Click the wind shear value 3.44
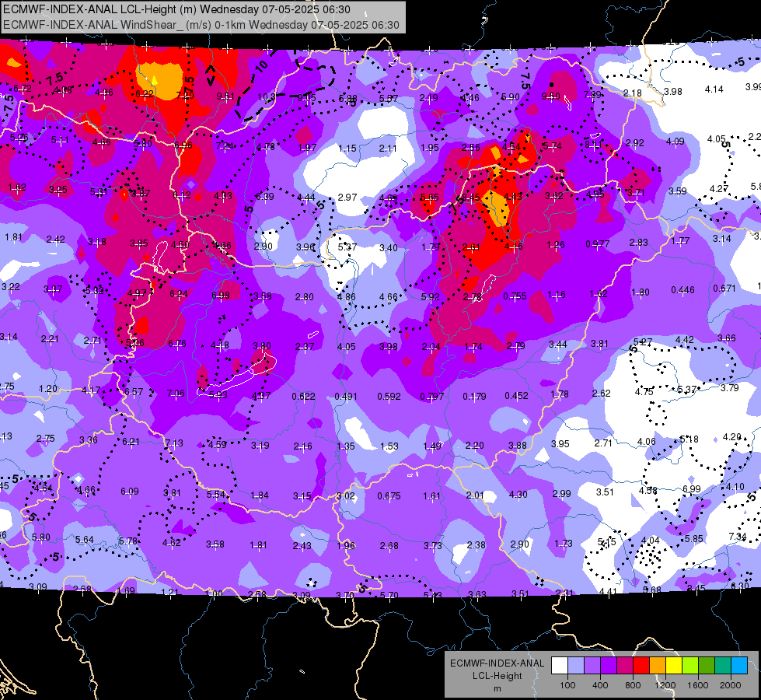Viewport: 761px width, 700px height. click(558, 345)
